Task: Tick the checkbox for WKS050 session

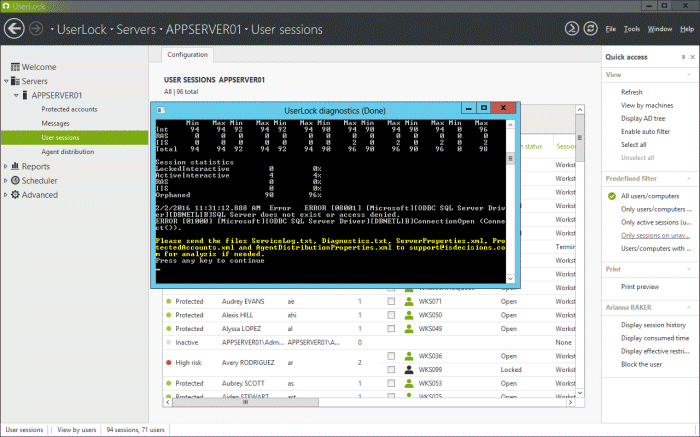Action: click(x=391, y=315)
